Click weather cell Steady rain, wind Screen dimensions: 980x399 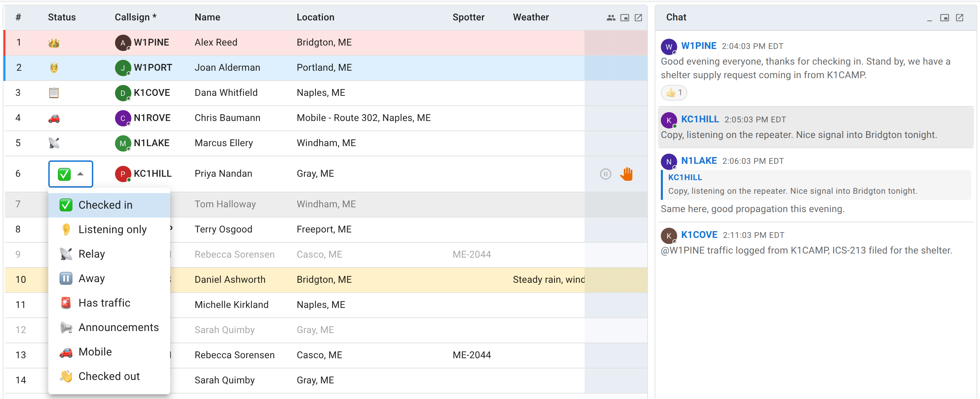coord(549,280)
